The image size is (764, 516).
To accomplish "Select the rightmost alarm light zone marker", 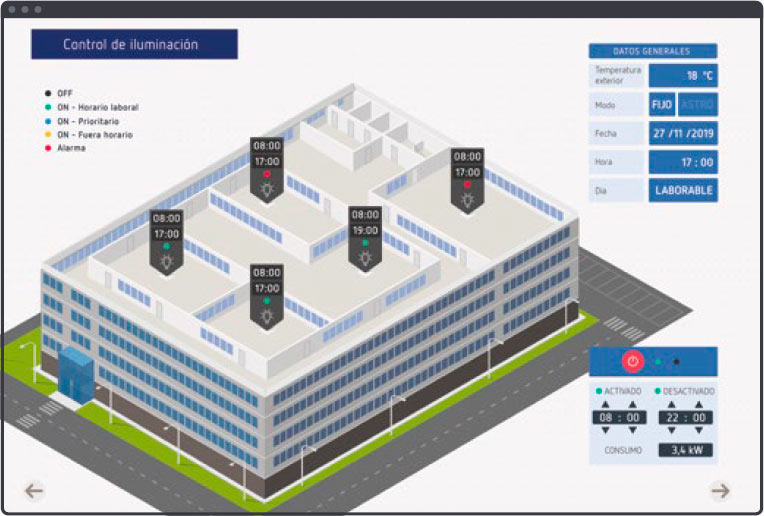I will pyautogui.click(x=467, y=179).
